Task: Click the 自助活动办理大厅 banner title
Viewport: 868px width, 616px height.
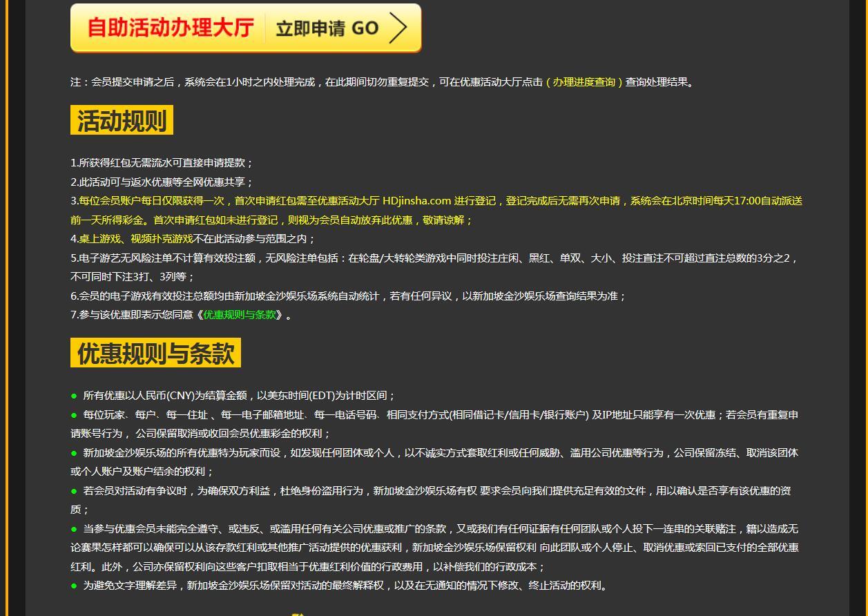Action: click(x=171, y=28)
